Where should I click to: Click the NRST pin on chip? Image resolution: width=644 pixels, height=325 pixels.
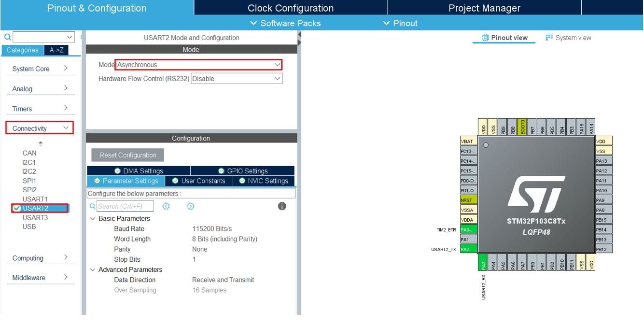click(469, 200)
